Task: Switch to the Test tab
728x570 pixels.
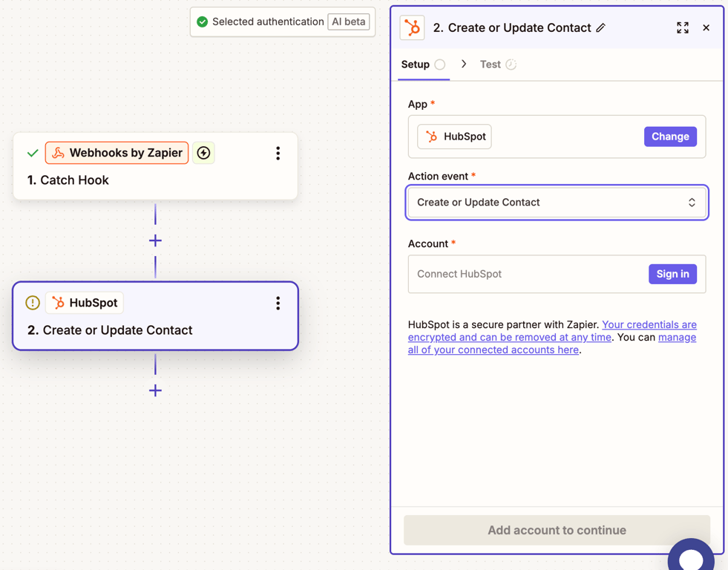Action: 491,65
